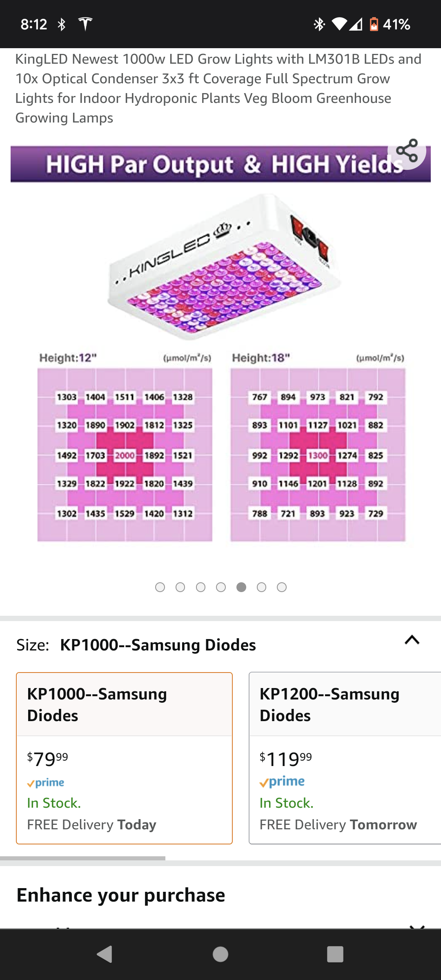Screen dimensions: 441x980
Task: Go to first product image dot
Action: 160,587
